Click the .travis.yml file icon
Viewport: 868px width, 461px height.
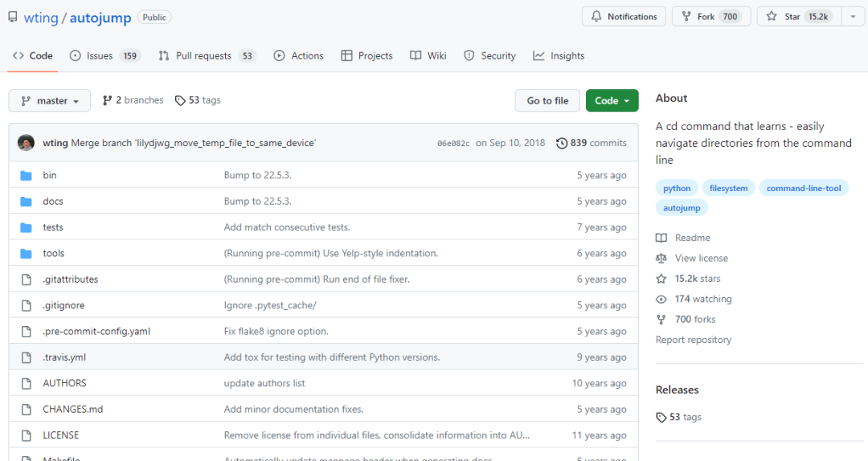pyautogui.click(x=26, y=357)
